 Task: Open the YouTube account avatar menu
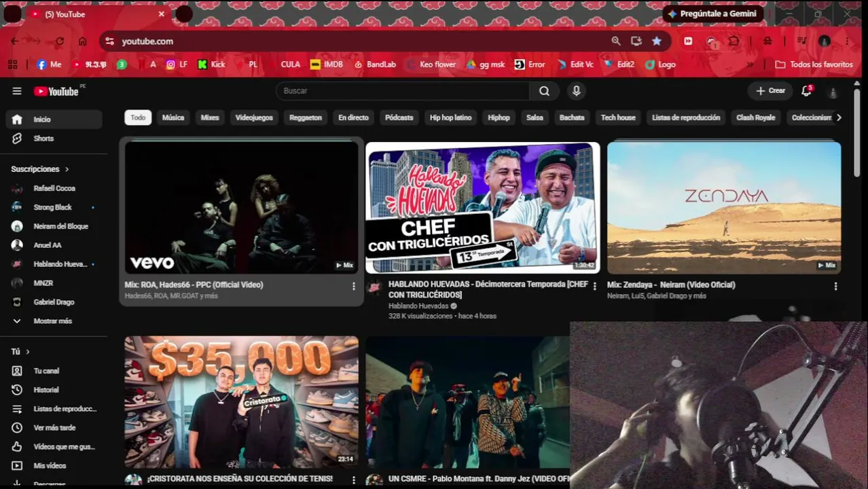click(833, 92)
